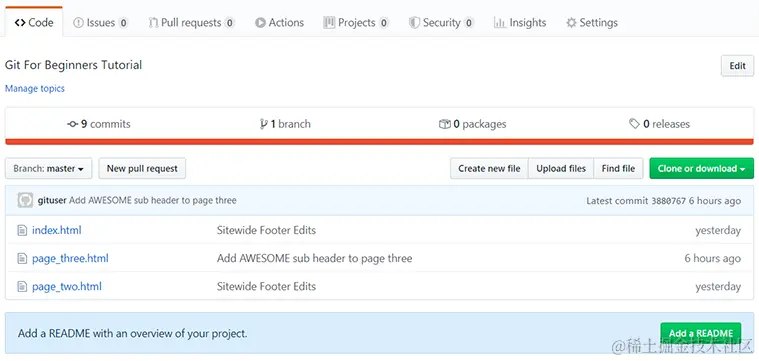Open the page_two.html file
This screenshot has height=361, width=759.
pos(67,286)
